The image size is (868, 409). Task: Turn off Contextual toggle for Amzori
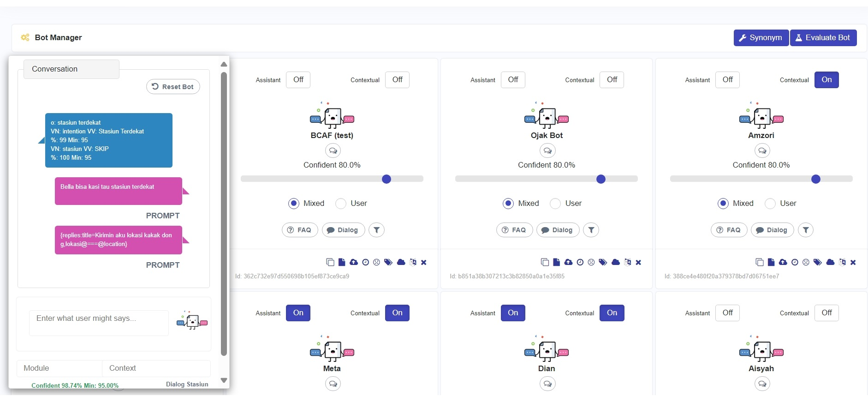(826, 80)
